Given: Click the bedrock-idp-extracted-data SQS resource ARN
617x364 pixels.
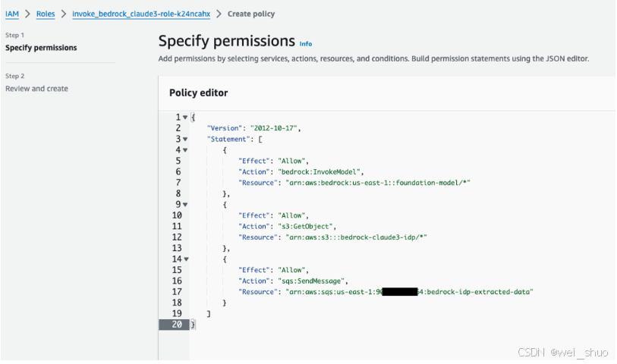Looking at the screenshot, I should coord(409,292).
